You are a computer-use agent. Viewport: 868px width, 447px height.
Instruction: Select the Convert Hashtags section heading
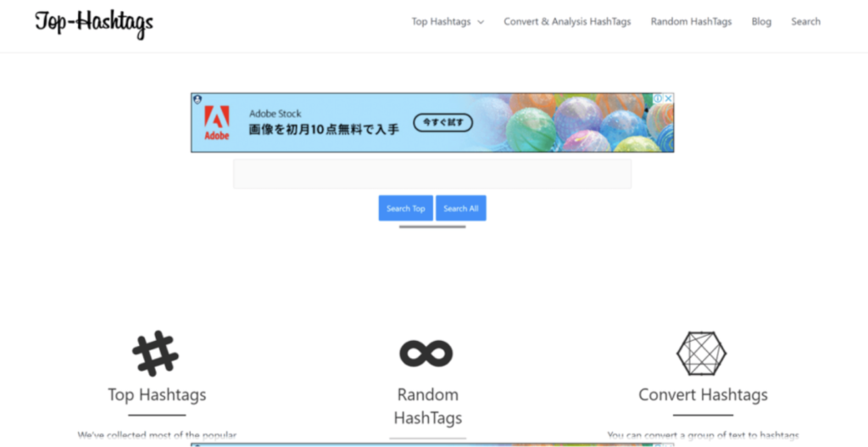[703, 395]
